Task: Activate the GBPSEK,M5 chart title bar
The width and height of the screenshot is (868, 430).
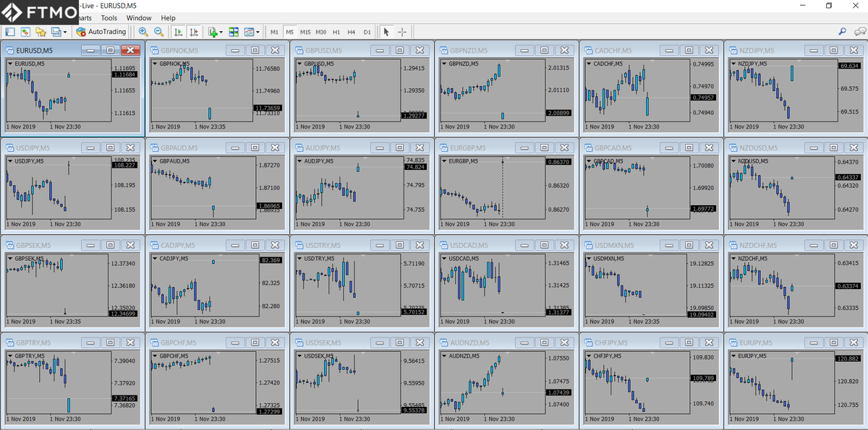Action: [x=72, y=245]
